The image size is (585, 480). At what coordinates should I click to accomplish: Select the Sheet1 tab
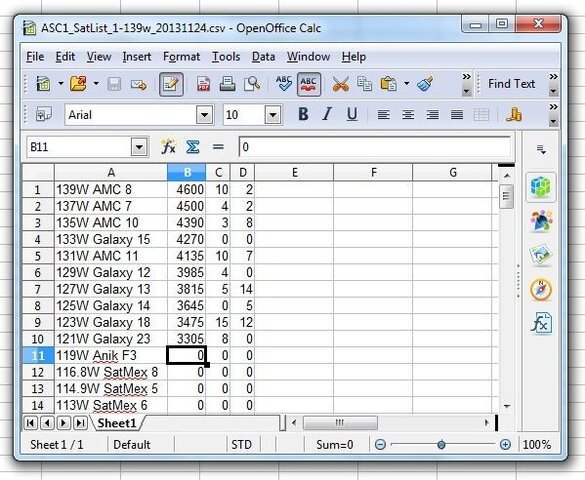pos(117,423)
